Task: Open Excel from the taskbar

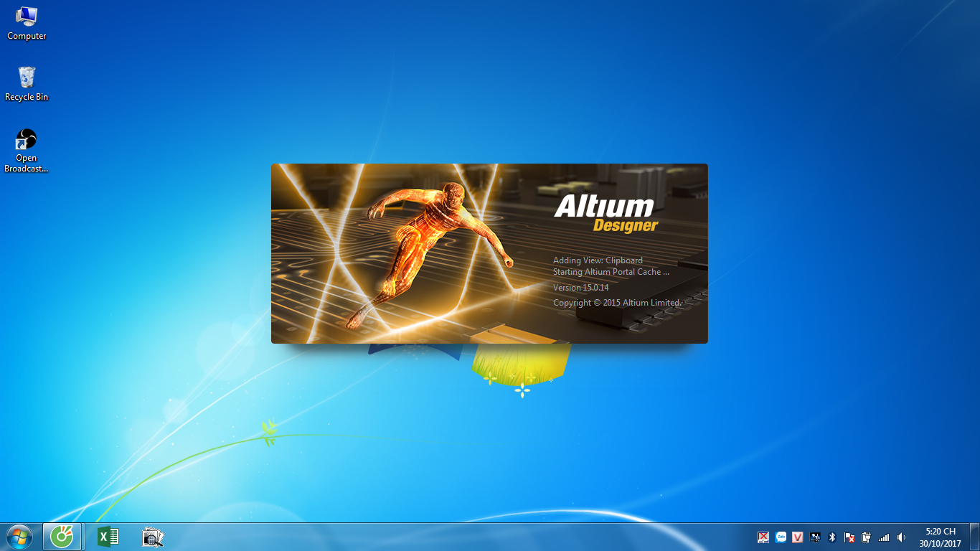Action: [108, 537]
